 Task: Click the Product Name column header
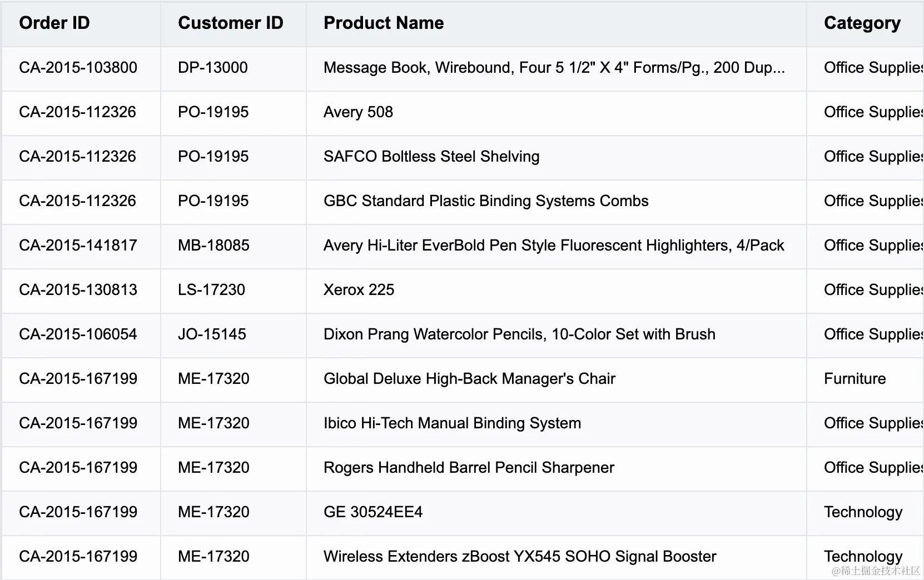pos(557,24)
